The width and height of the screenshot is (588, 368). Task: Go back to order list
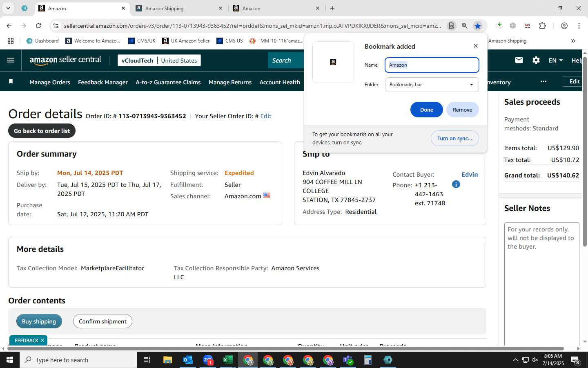pyautogui.click(x=42, y=131)
